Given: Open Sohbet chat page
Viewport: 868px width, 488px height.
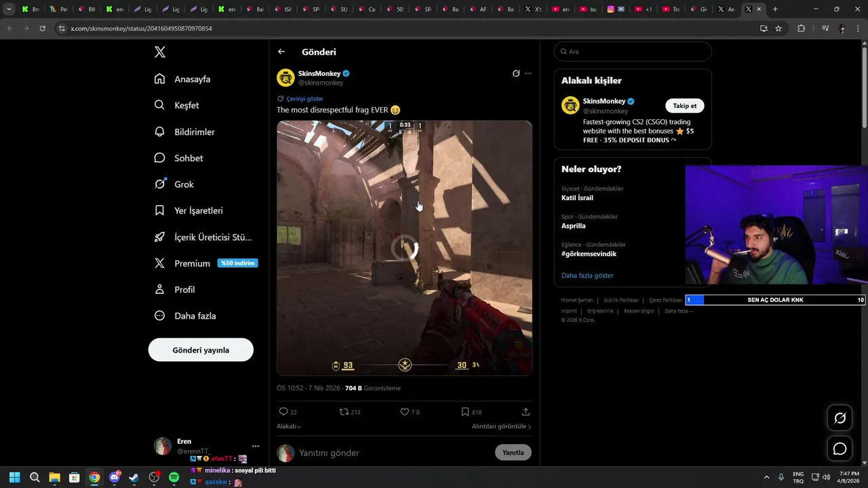Looking at the screenshot, I should [x=178, y=158].
